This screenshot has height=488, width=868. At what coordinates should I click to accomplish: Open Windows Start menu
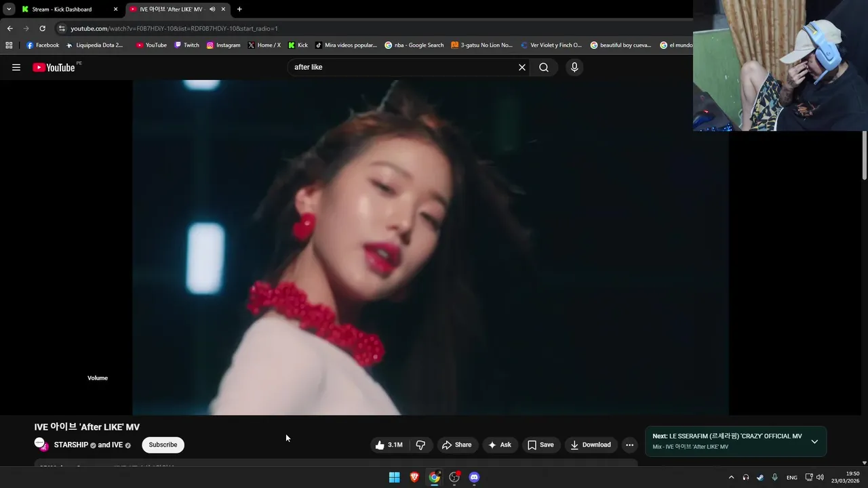[x=394, y=477]
